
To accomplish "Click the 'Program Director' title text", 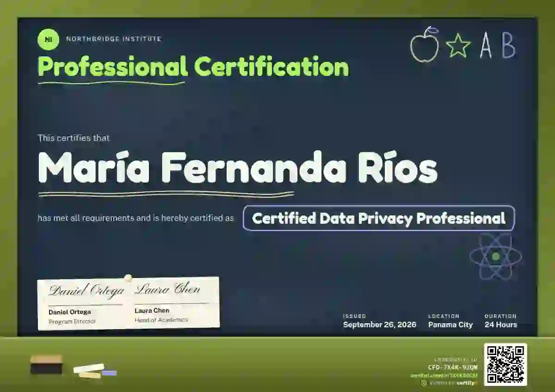I will [72, 321].
